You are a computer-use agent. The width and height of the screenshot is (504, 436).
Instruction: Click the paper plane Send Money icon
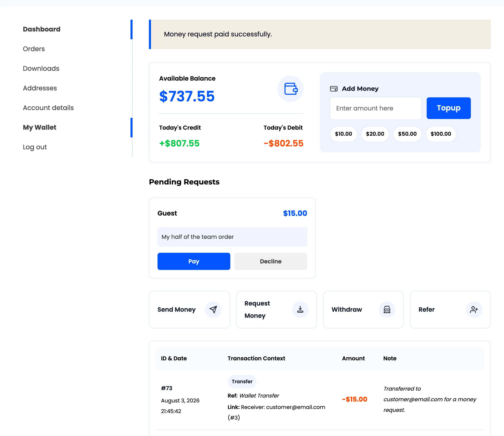(213, 309)
